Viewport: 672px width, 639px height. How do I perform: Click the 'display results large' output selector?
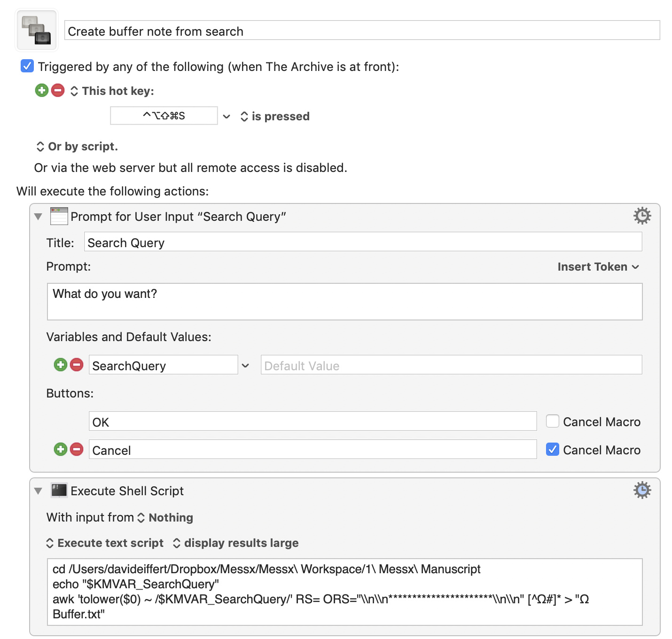236,543
